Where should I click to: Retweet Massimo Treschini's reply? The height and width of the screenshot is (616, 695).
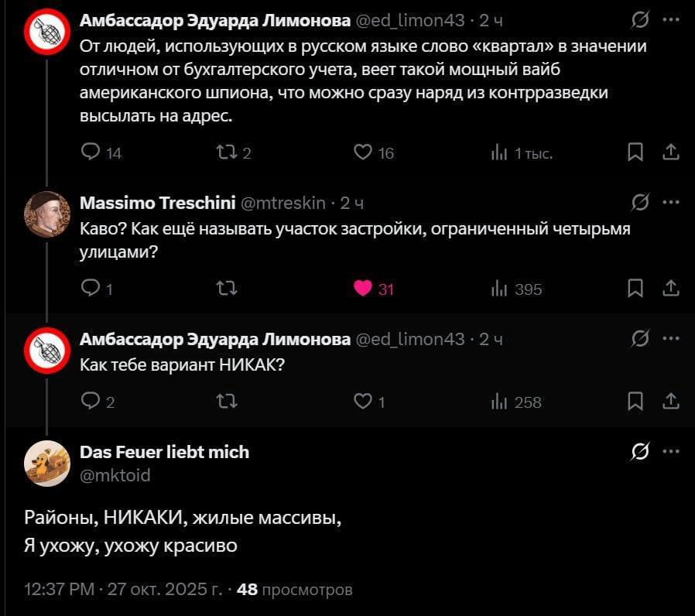pyautogui.click(x=228, y=289)
